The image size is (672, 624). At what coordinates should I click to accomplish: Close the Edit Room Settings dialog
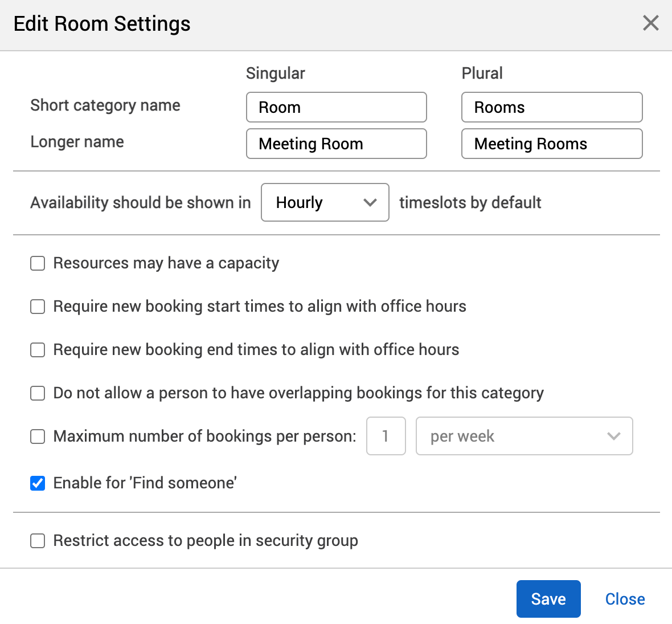[x=650, y=23]
